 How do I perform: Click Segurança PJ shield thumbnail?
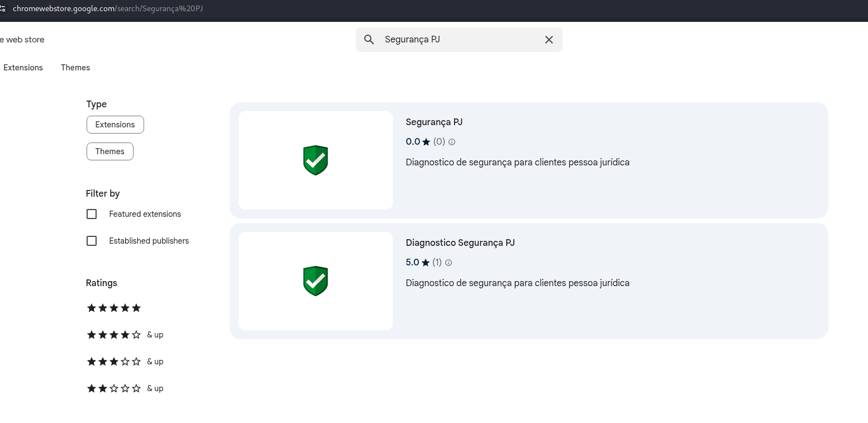pos(316,160)
